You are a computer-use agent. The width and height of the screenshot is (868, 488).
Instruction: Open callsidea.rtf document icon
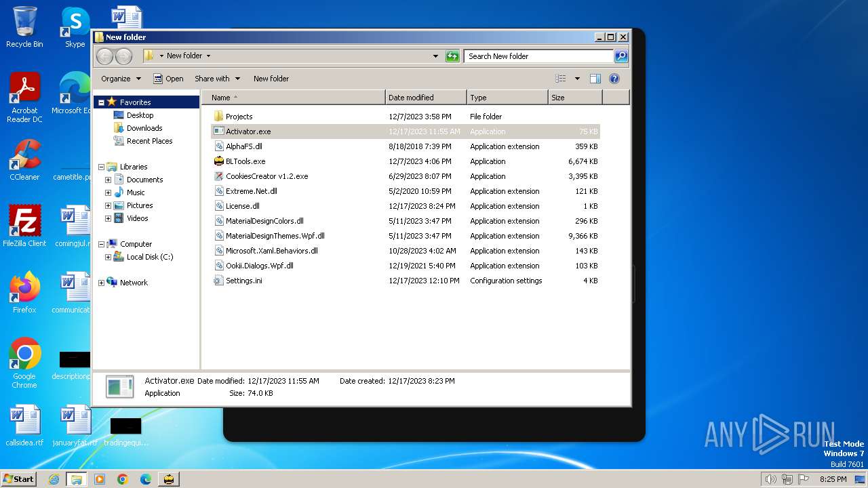click(x=24, y=426)
